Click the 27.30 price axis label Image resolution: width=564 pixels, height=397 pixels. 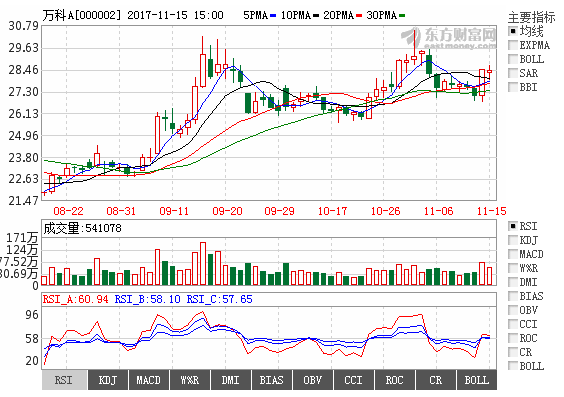click(23, 92)
